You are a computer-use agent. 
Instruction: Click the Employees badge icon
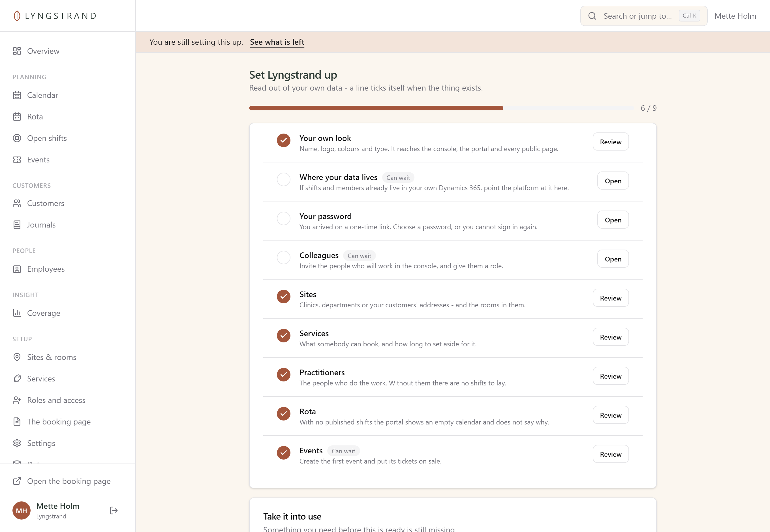[x=17, y=269]
